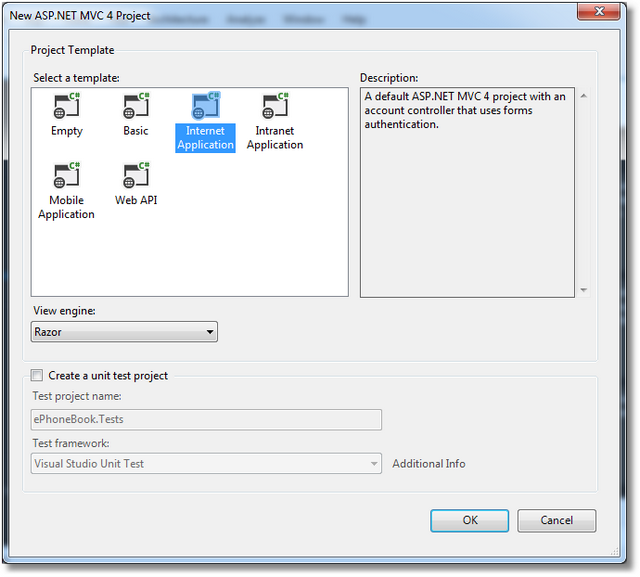Click the ePhoneBook.Tests name field
This screenshot has width=640, height=577.
(x=206, y=419)
